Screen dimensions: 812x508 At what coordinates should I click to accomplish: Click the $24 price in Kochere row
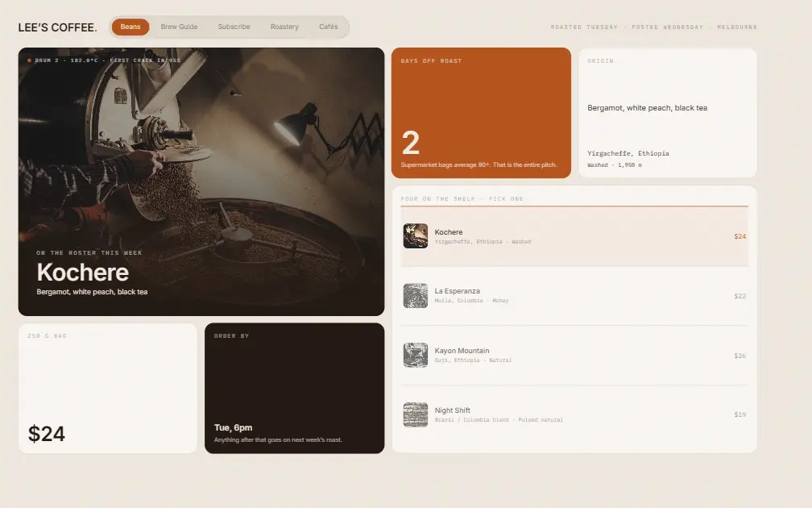739,236
